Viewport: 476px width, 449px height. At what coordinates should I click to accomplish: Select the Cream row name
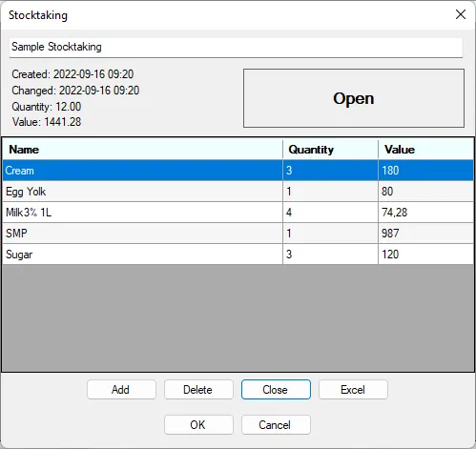tap(142, 171)
